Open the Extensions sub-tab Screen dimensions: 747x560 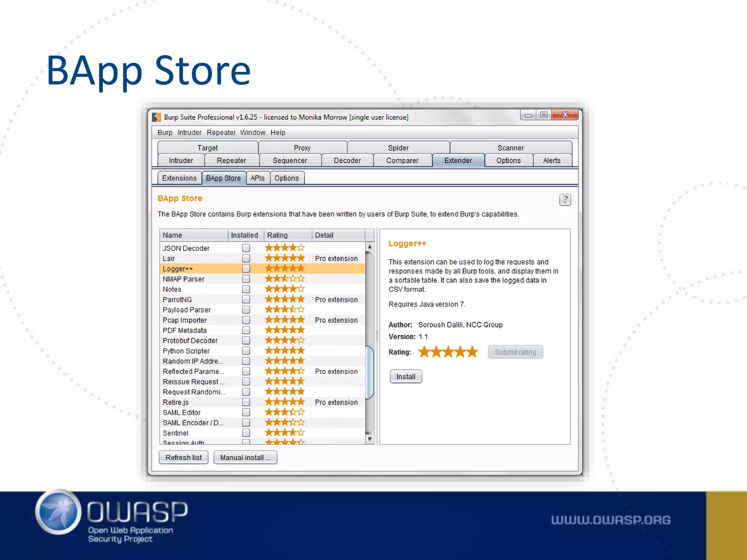click(179, 178)
